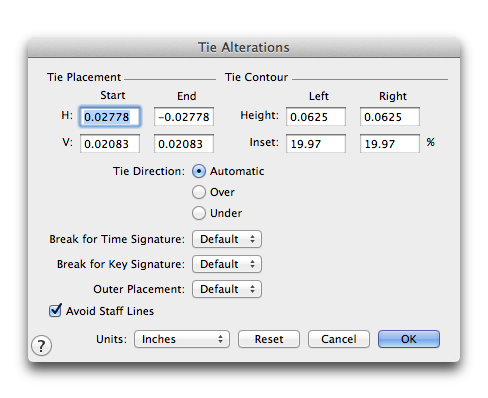
Task: Select Automatic tie direction
Action: pyautogui.click(x=199, y=171)
